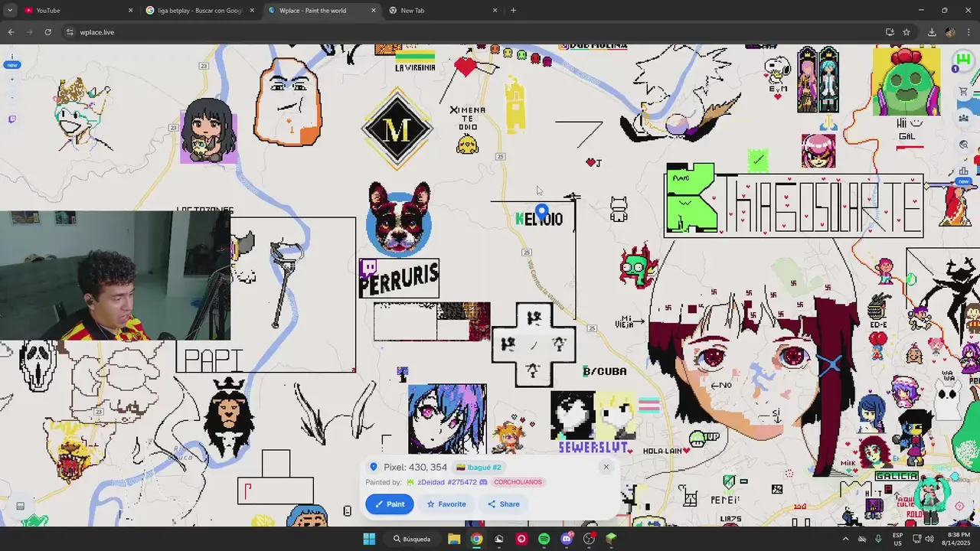Open the volume tray icon

[x=929, y=539]
